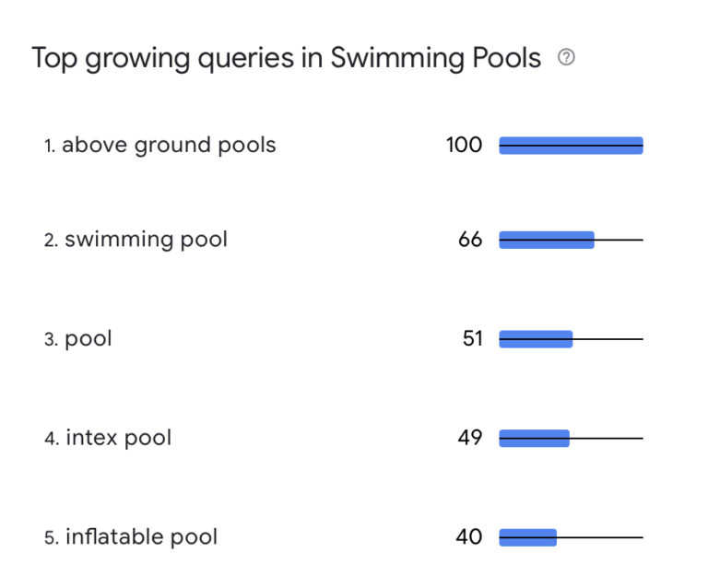Click the score value 40
This screenshot has height=588, width=708.
pyautogui.click(x=469, y=536)
